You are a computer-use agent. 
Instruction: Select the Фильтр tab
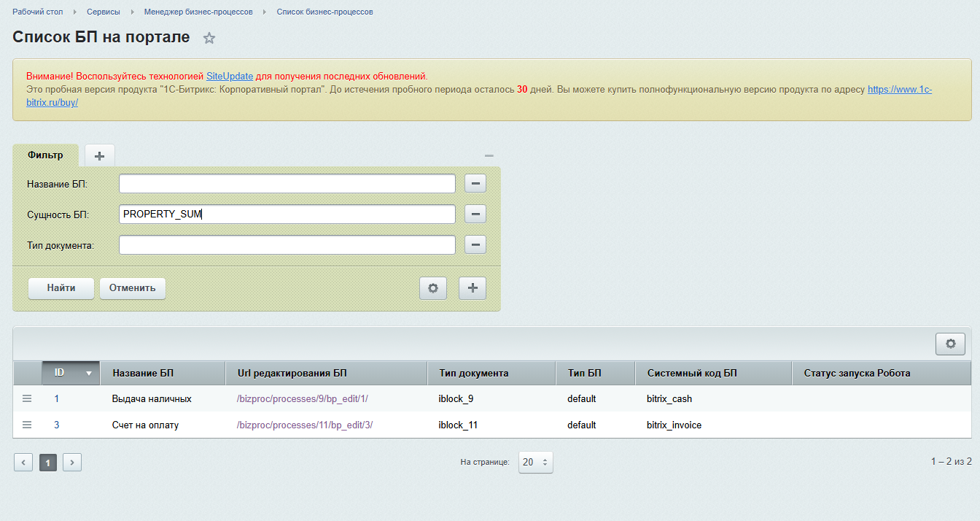(x=45, y=155)
